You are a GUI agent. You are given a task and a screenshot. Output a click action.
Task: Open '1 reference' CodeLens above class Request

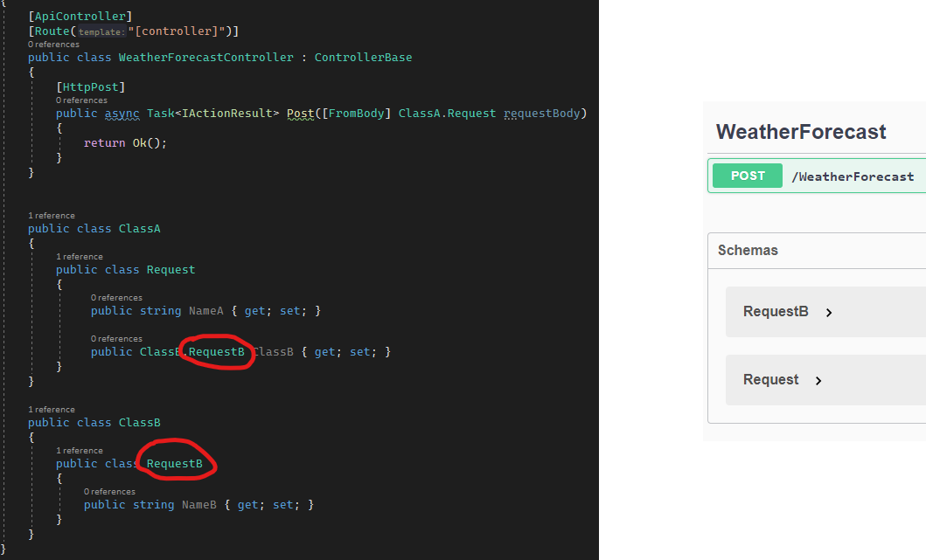coord(80,257)
